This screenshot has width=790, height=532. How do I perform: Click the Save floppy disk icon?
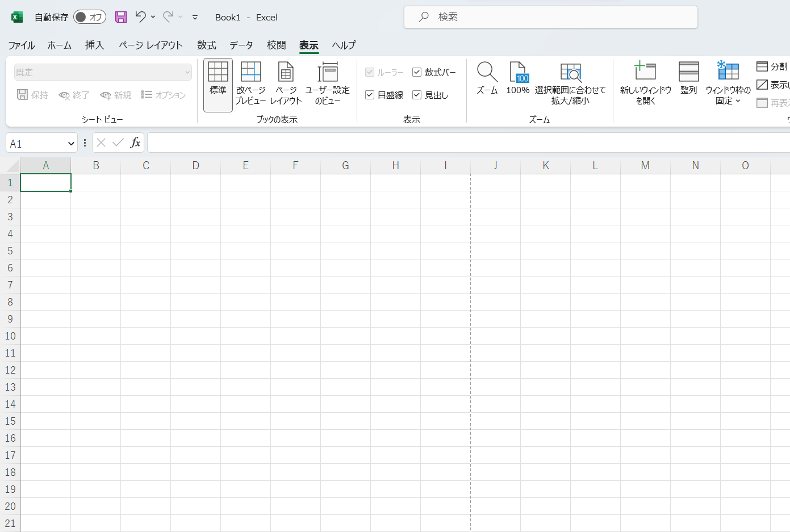pos(121,17)
